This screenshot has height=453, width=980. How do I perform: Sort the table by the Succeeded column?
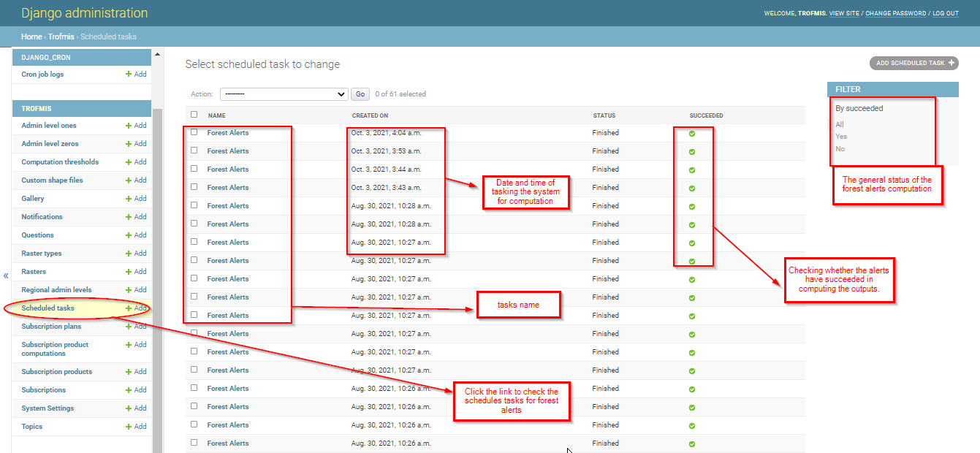click(706, 115)
